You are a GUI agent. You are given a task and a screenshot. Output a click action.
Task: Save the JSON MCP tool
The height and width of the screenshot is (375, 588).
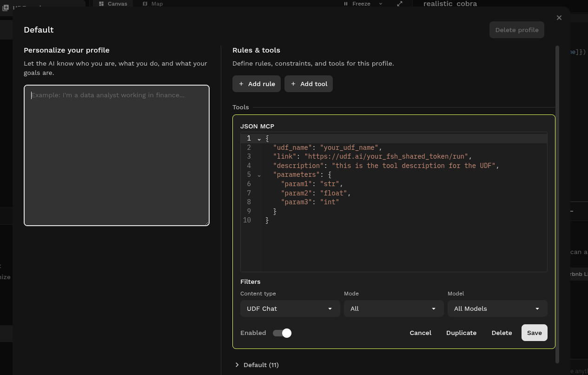[x=534, y=333]
